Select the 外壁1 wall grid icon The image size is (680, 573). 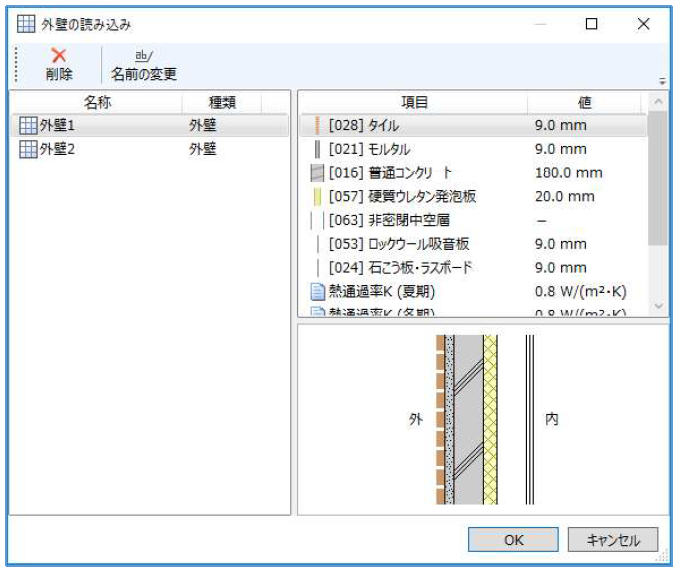click(28, 126)
